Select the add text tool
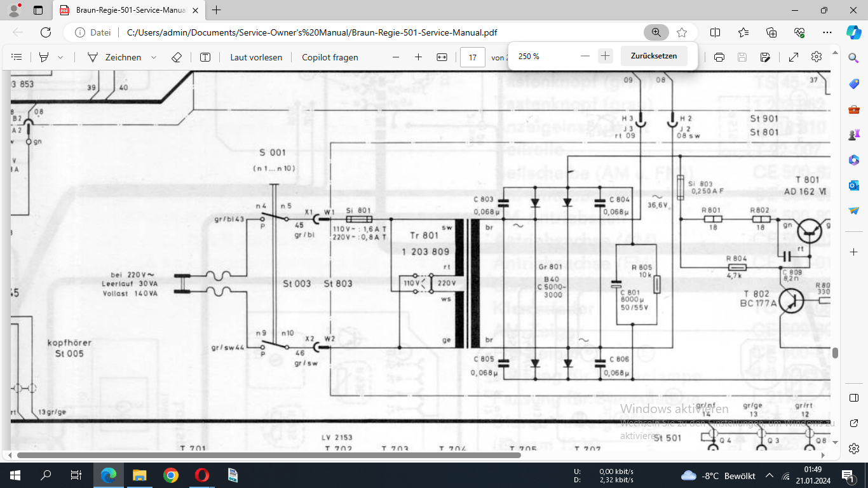Screen dimensions: 868x488 [205, 57]
